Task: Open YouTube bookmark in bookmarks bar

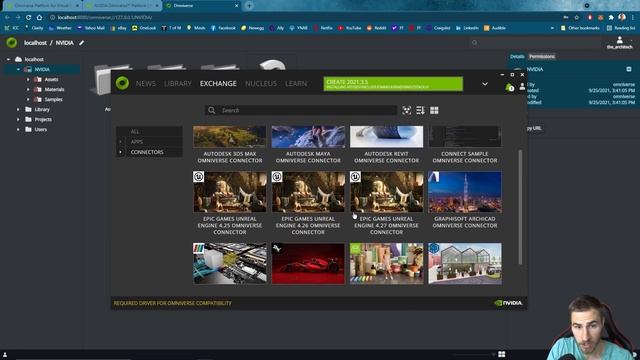Action: [x=349, y=28]
